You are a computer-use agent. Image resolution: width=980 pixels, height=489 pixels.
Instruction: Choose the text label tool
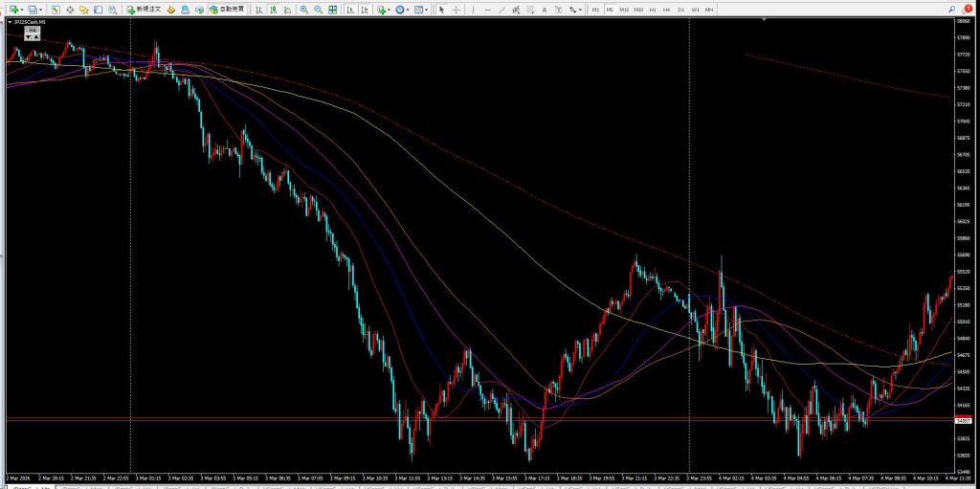[545, 10]
